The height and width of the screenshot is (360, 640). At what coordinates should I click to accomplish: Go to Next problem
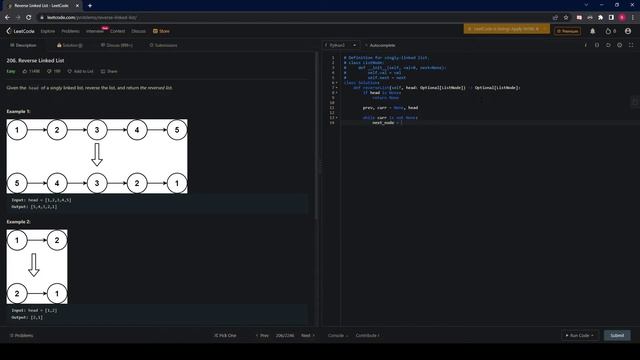[x=308, y=336]
